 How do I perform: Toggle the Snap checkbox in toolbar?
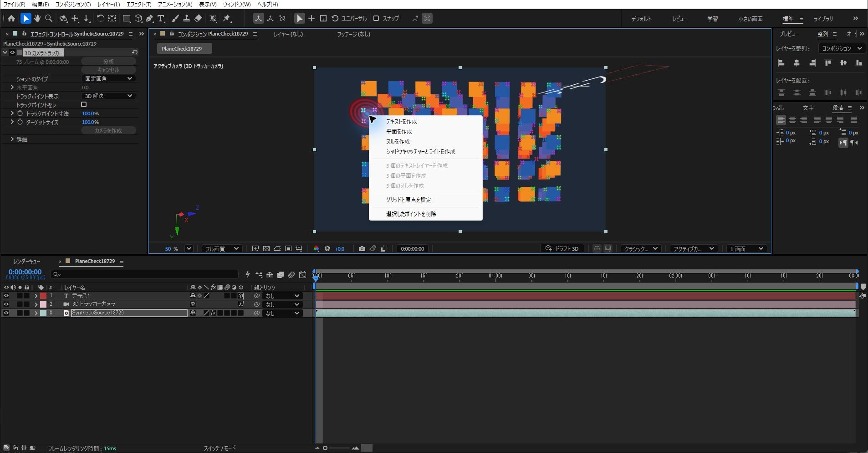tap(376, 18)
